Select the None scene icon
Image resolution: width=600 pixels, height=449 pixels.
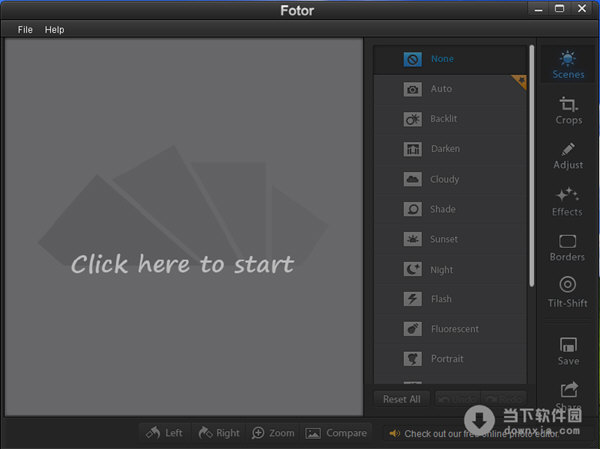pos(412,59)
